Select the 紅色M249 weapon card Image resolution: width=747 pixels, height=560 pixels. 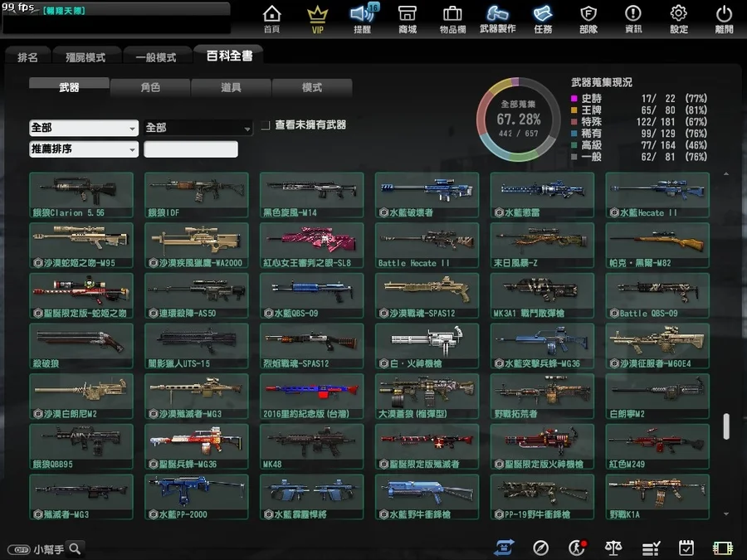(657, 446)
